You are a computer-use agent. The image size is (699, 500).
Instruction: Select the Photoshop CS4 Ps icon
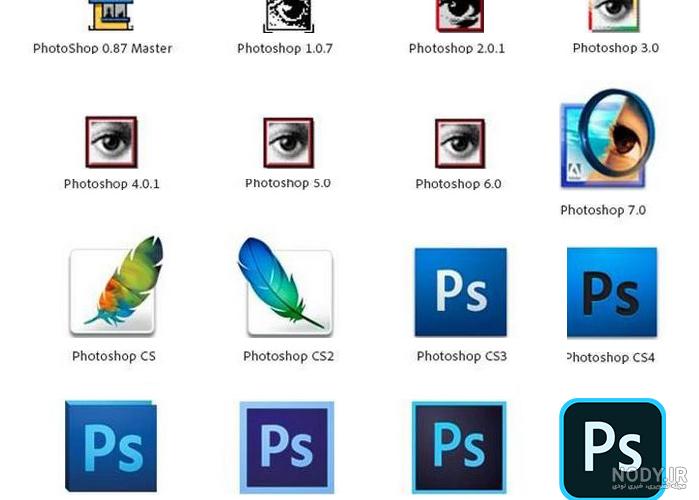tap(612, 292)
